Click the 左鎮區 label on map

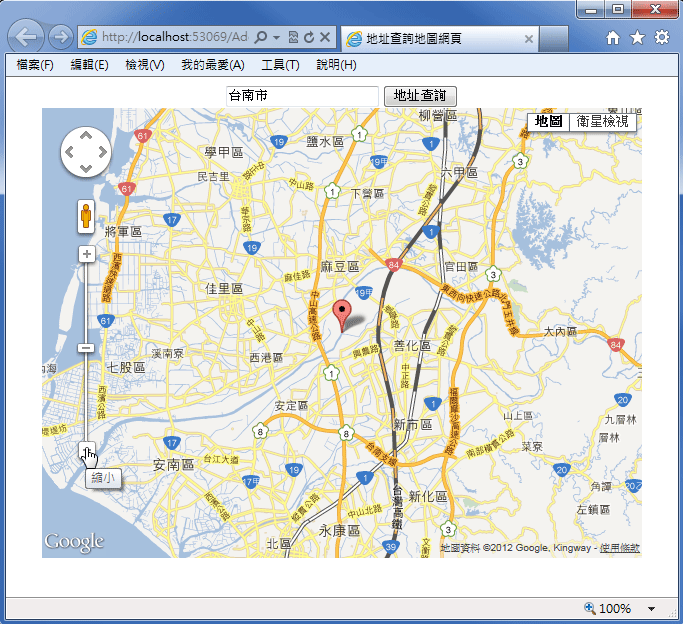click(593, 509)
